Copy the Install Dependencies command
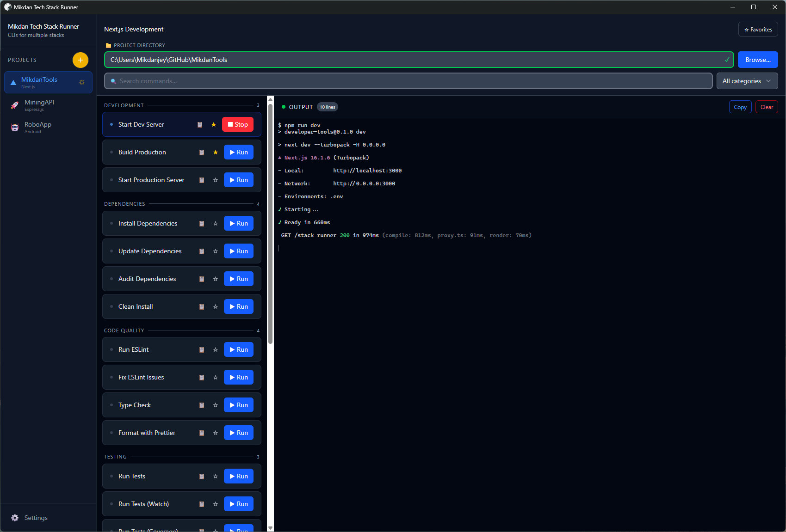The image size is (786, 532). coord(202,224)
